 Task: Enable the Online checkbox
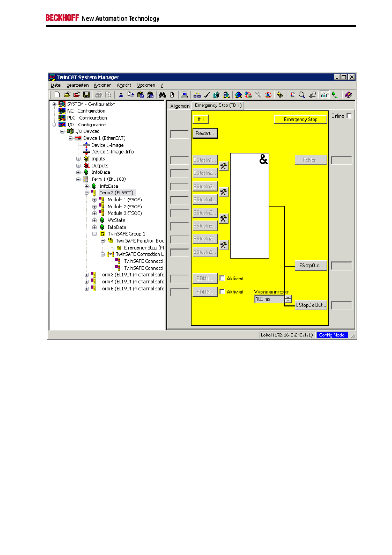pyautogui.click(x=349, y=116)
